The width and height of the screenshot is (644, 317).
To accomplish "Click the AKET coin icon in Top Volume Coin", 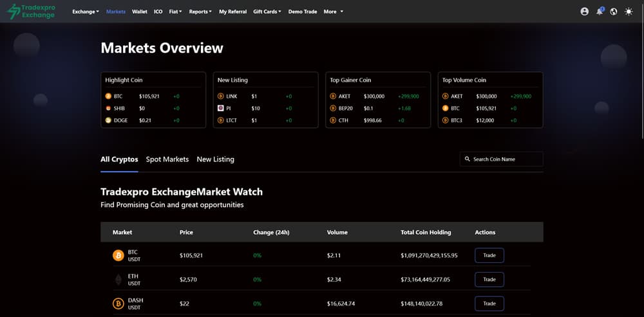I will (445, 96).
